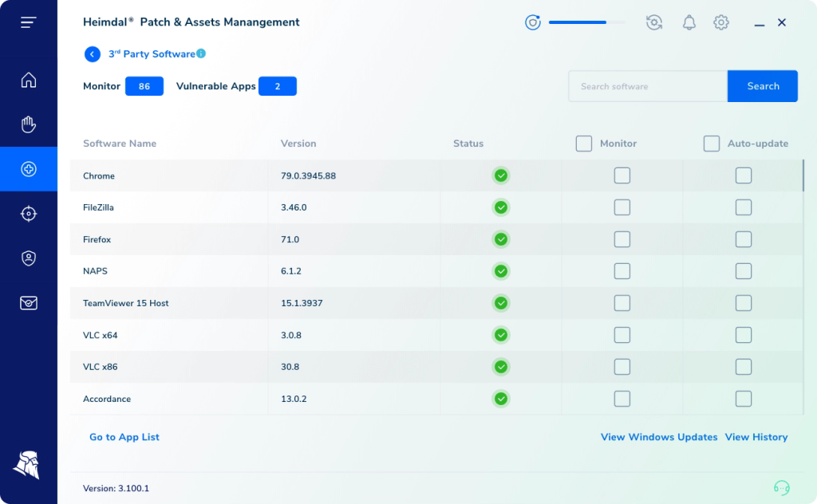
Task: Focus the Search software input field
Action: 648,86
